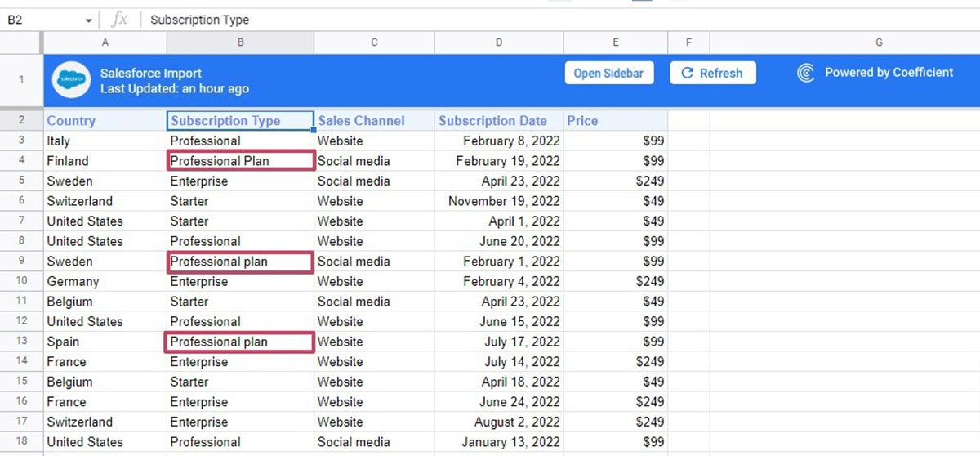Select the Finland row's Professional Plan cell
This screenshot has height=456, width=980.
pyautogui.click(x=240, y=161)
